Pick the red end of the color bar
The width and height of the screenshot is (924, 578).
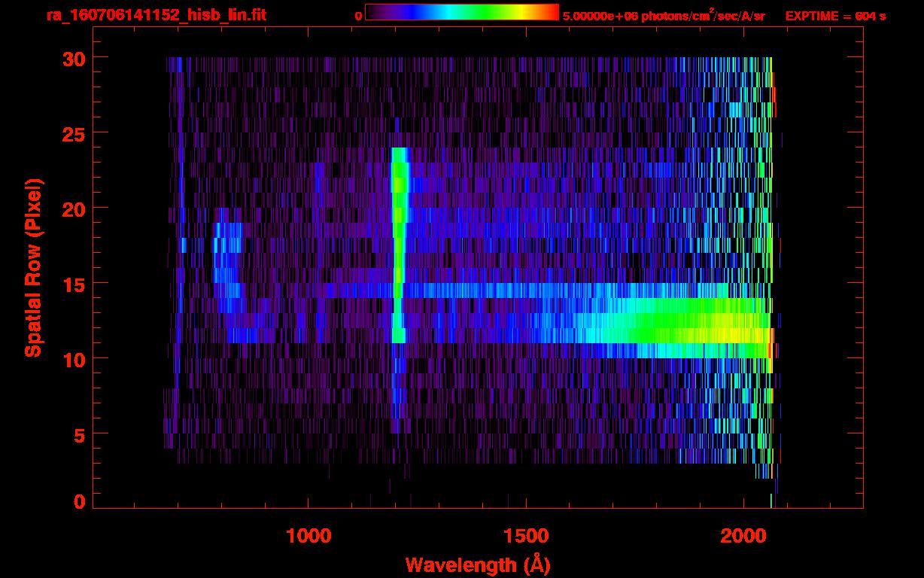(x=553, y=12)
